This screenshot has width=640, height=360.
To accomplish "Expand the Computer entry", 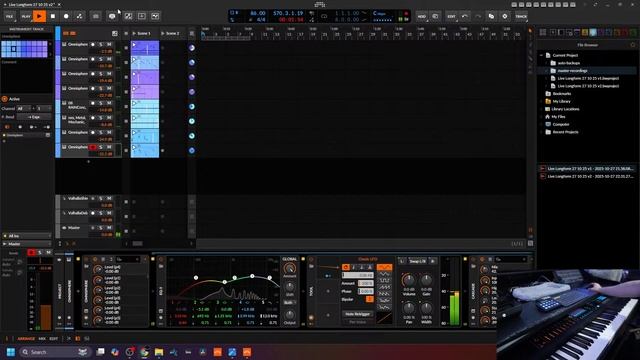I will coord(542,124).
